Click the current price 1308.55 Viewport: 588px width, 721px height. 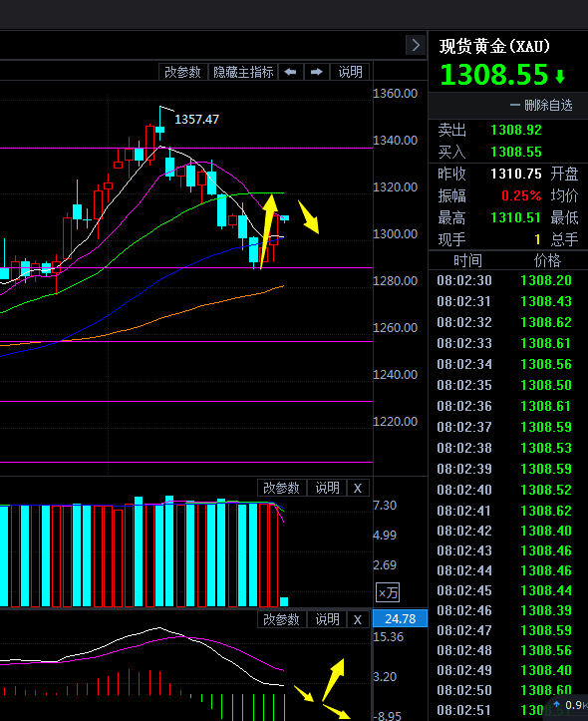pos(494,75)
